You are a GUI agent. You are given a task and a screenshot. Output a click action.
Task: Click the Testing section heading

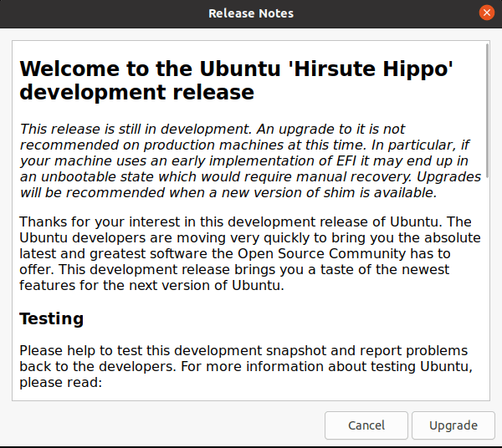pos(52,318)
